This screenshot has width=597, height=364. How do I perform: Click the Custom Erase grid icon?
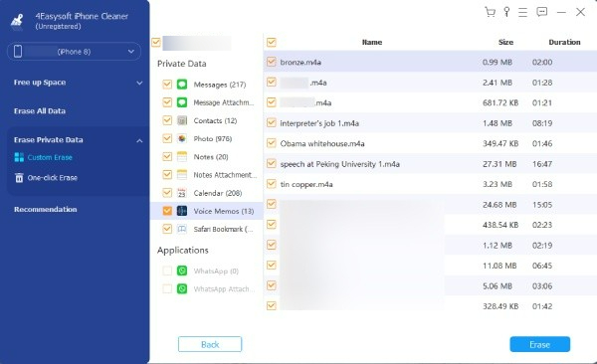[x=19, y=157]
